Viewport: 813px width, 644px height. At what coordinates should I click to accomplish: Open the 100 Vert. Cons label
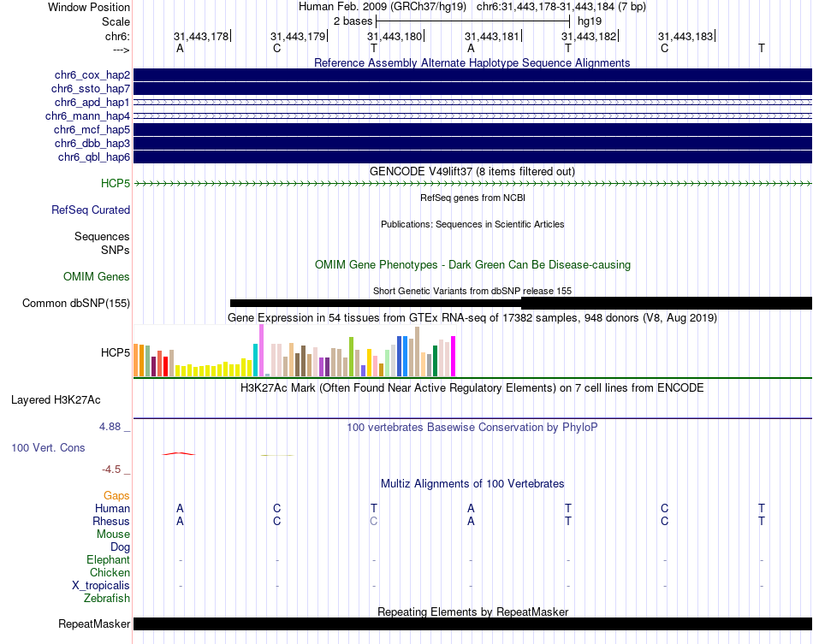[x=48, y=447]
